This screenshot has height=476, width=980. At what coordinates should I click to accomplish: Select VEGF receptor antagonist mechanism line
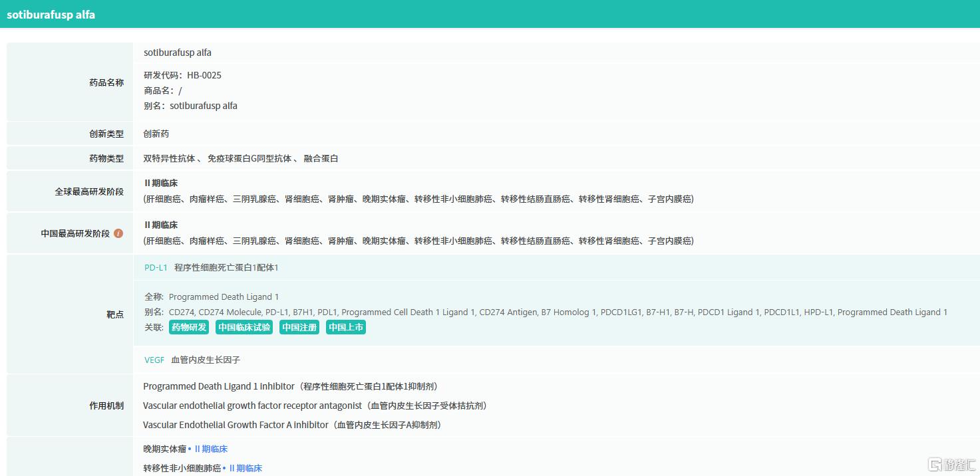(x=315, y=406)
